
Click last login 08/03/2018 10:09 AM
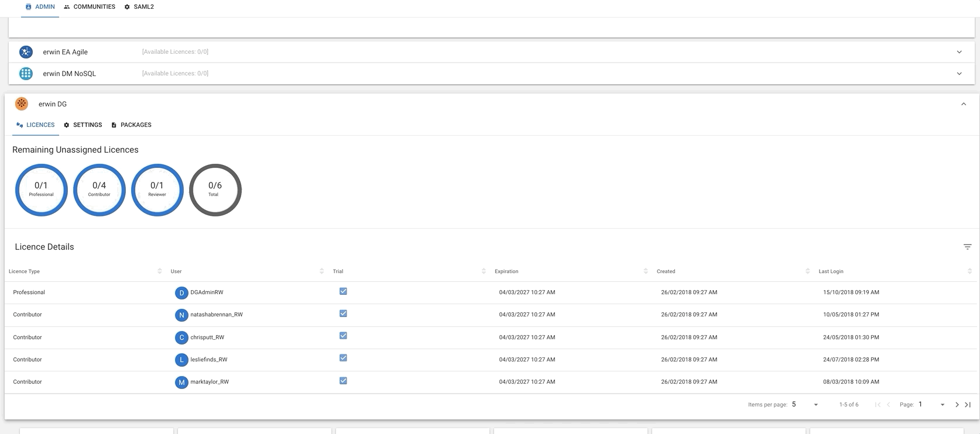point(851,382)
